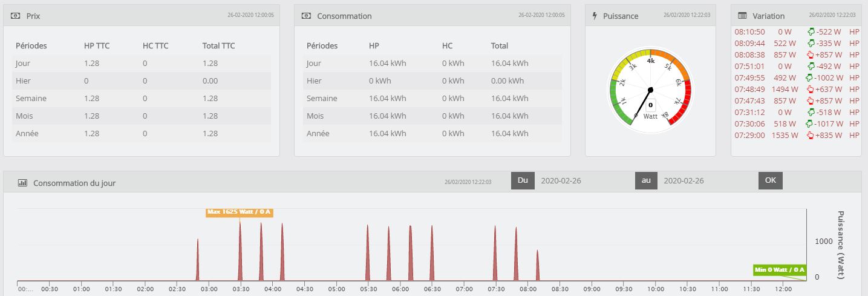The width and height of the screenshot is (868, 296).
Task: Click the Max 1625 Watt chart marker
Action: pyautogui.click(x=239, y=212)
